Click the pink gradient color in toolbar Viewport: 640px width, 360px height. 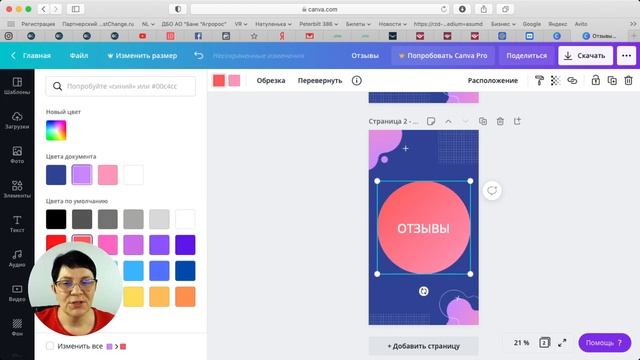pos(234,80)
